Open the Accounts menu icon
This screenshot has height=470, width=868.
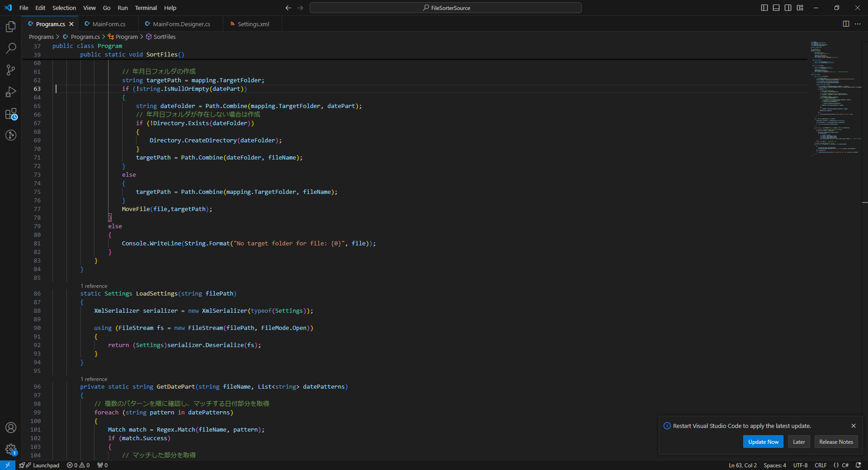11,428
